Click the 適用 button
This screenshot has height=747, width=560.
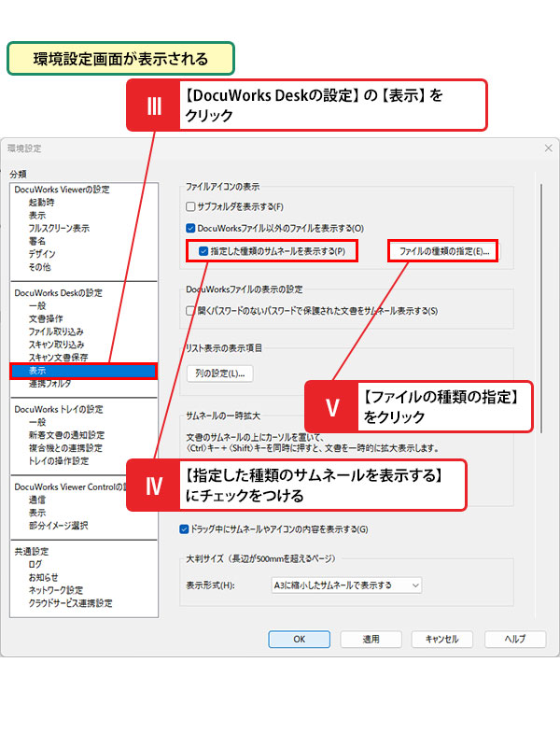(x=371, y=640)
